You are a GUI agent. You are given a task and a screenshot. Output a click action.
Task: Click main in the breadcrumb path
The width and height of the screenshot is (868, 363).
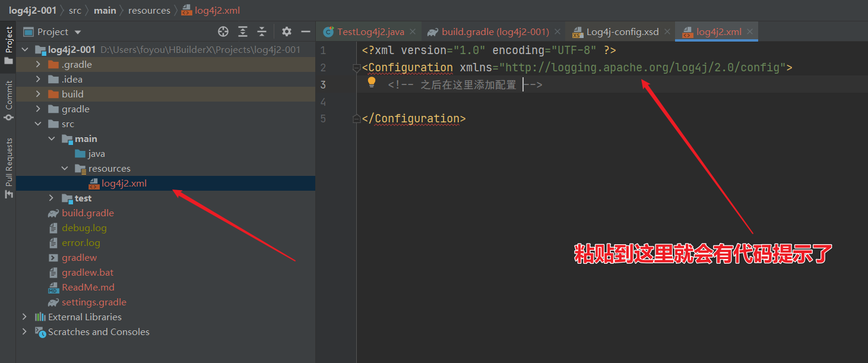(x=104, y=10)
